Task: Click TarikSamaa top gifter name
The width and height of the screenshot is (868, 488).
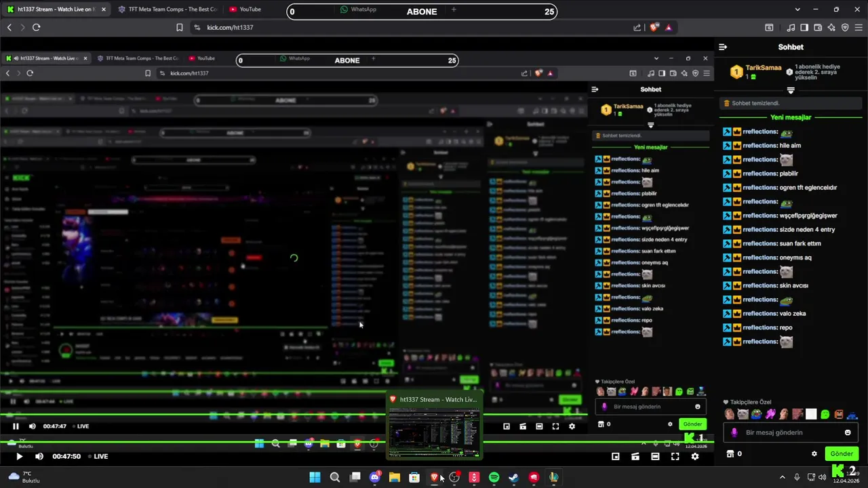Action: coord(764,68)
